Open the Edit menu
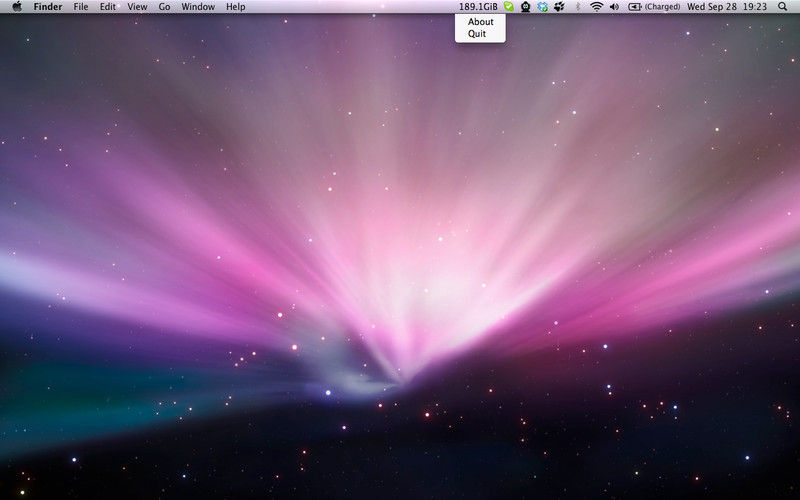Image resolution: width=800 pixels, height=500 pixels. [107, 7]
